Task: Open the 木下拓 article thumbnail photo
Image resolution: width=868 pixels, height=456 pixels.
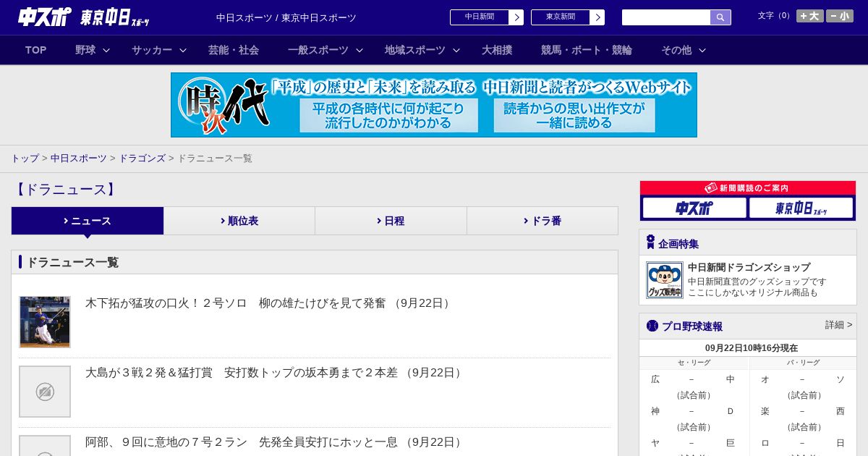Action: 45,322
